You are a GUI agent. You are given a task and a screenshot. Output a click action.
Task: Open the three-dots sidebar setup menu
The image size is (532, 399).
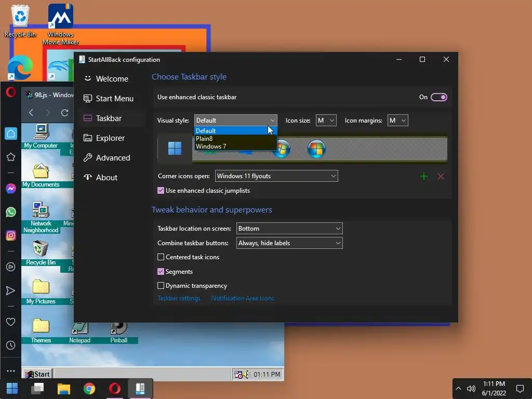click(x=11, y=371)
